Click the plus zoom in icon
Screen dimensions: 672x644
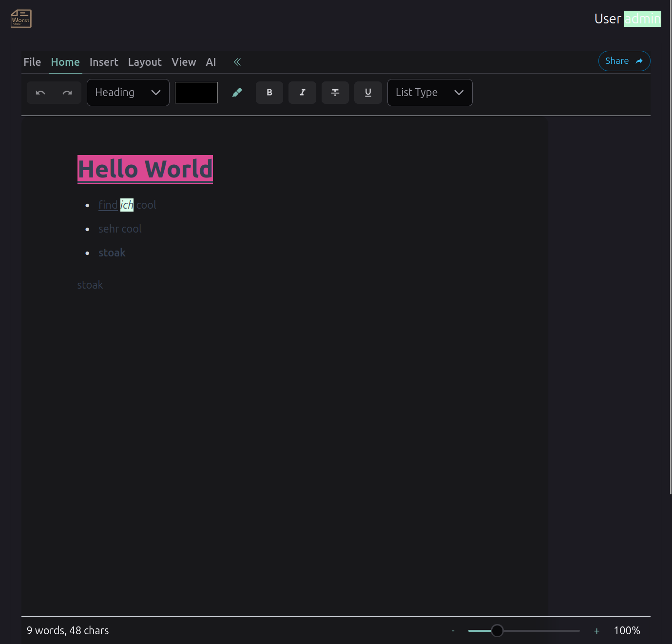[596, 631]
